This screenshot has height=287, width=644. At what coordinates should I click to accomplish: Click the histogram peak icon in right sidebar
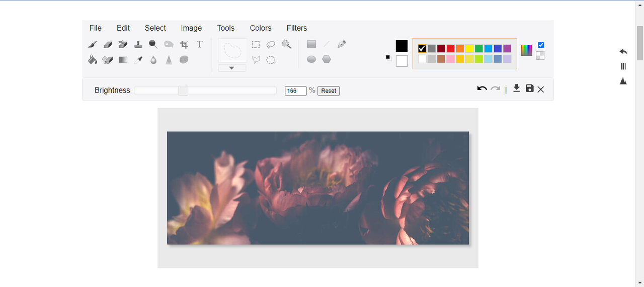(x=623, y=81)
